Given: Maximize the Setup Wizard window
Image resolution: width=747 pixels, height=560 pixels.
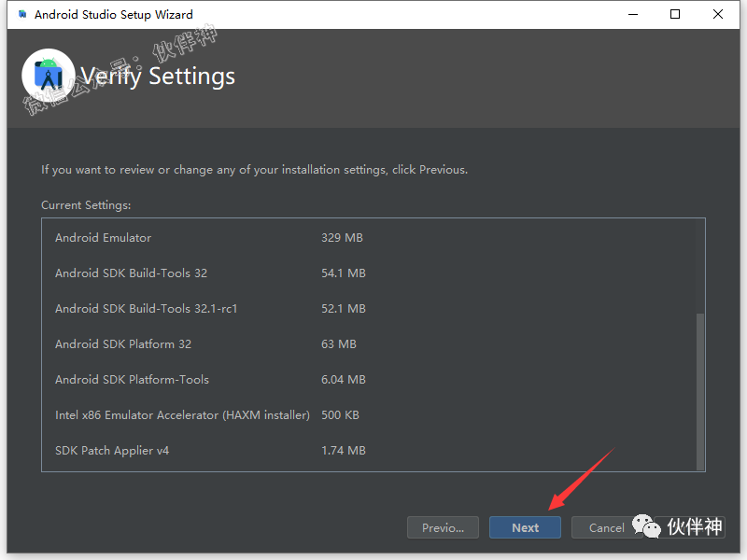Looking at the screenshot, I should [x=674, y=14].
